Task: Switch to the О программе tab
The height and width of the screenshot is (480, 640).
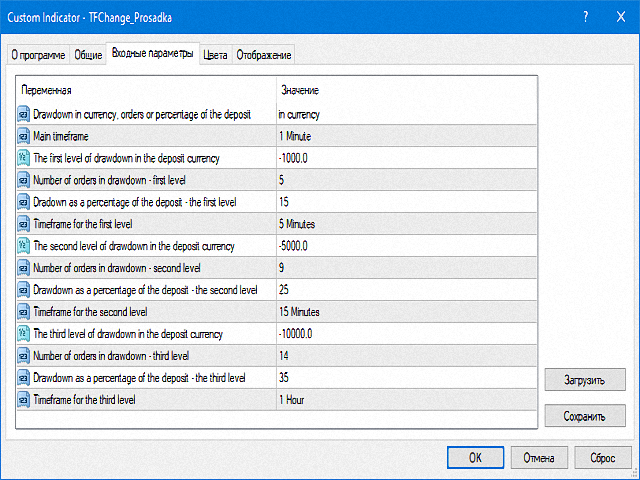Action: pyautogui.click(x=38, y=55)
